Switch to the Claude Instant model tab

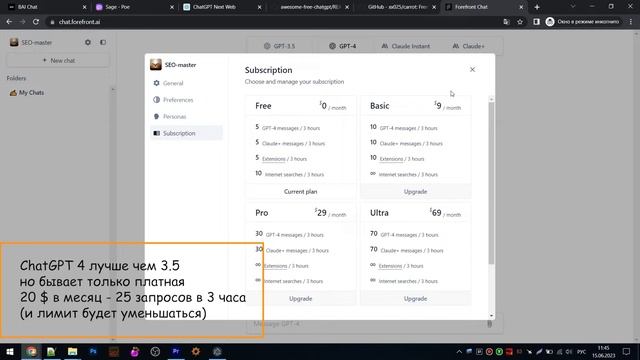pyautogui.click(x=406, y=46)
